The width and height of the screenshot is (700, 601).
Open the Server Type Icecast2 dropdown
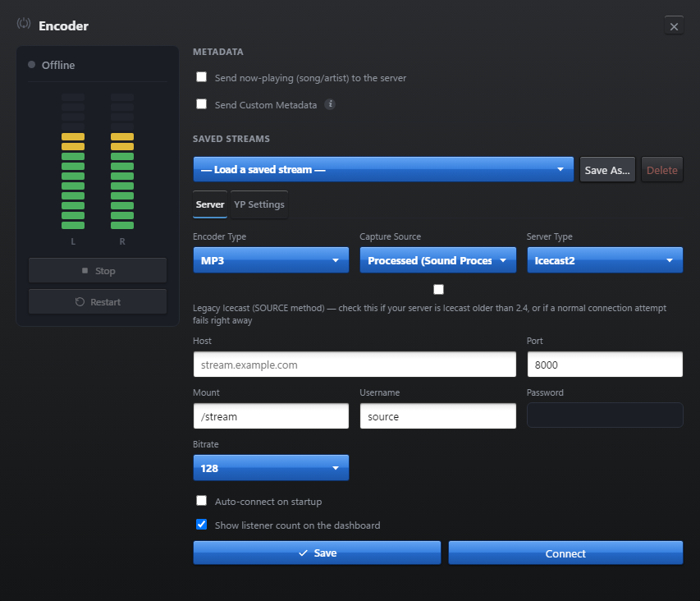[x=605, y=260]
